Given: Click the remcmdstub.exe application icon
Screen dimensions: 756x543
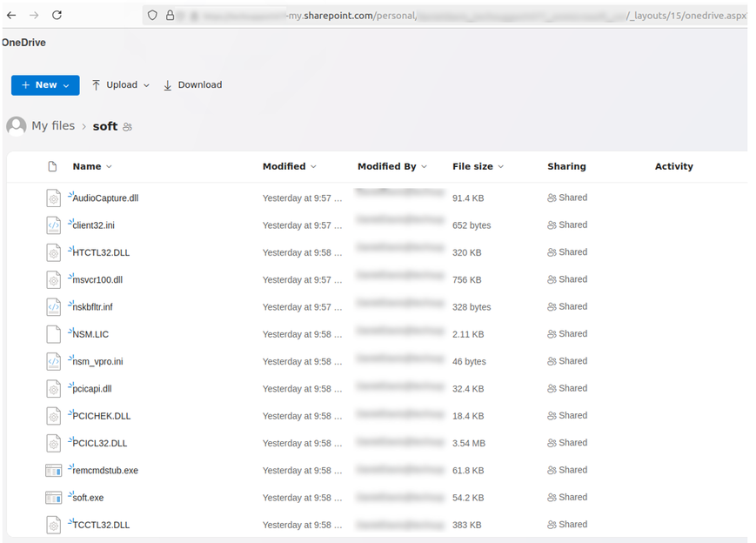Looking at the screenshot, I should (x=54, y=470).
